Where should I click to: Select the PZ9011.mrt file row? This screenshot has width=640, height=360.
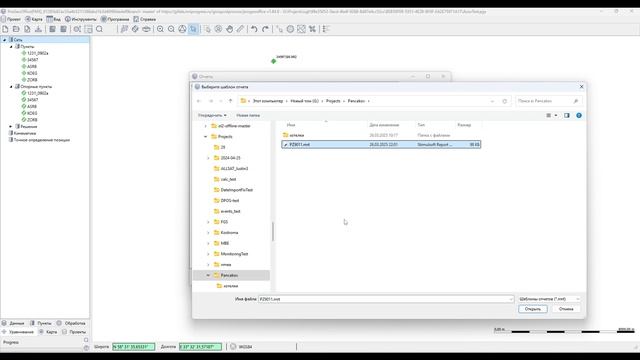tap(381, 144)
